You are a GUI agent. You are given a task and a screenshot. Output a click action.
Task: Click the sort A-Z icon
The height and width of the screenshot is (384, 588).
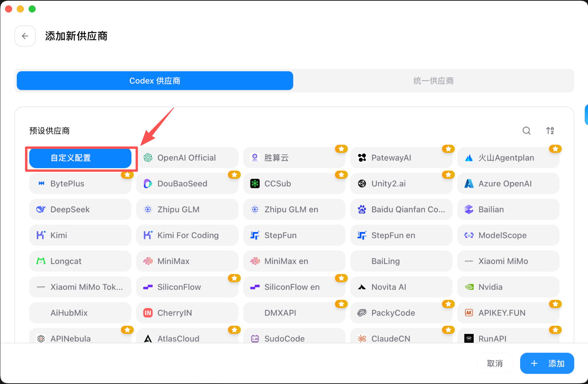point(550,131)
